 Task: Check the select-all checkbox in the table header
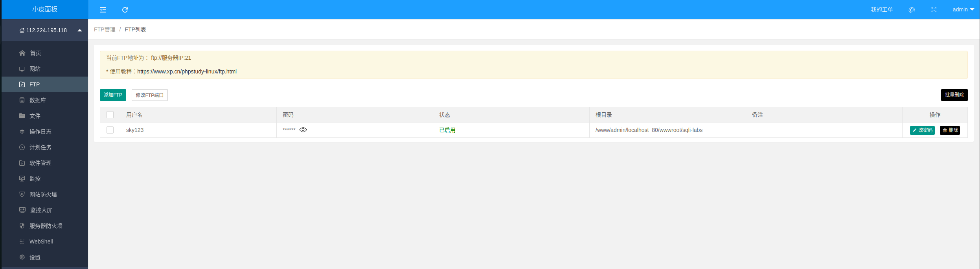point(110,115)
